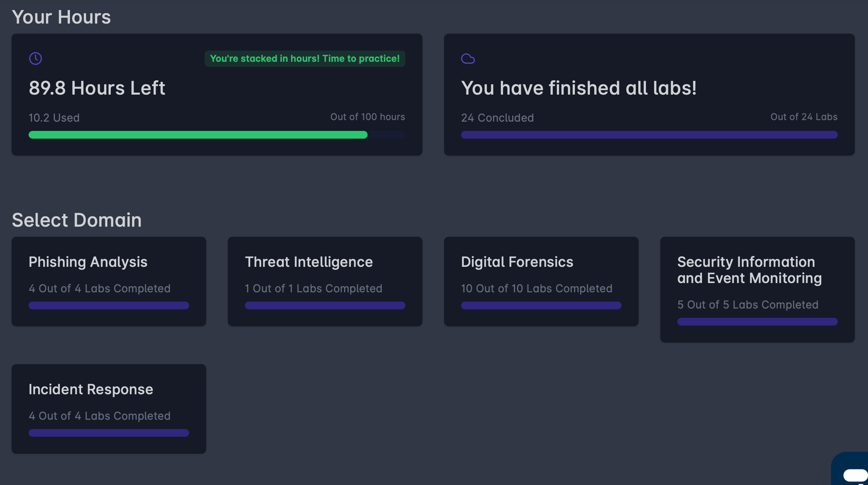
Task: Click the "24 Concluded" label
Action: pyautogui.click(x=497, y=118)
